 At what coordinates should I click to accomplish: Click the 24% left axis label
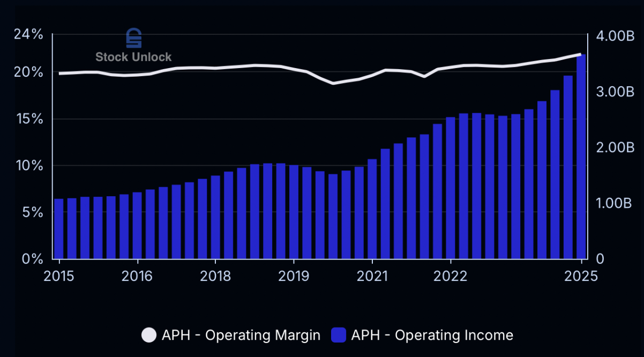[x=28, y=34]
